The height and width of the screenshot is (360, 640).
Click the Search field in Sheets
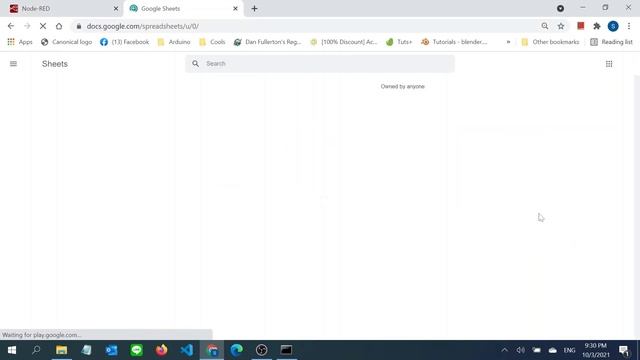point(320,64)
